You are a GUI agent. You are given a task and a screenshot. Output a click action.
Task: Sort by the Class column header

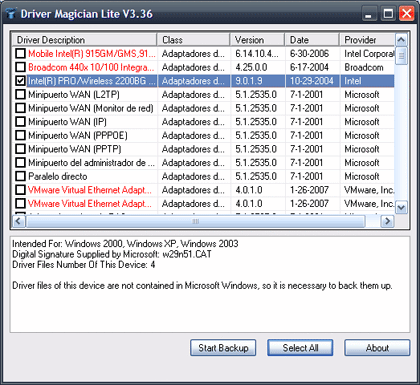[x=193, y=40]
